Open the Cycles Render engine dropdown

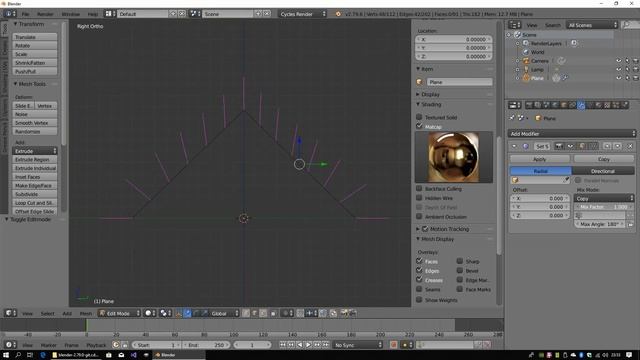click(x=302, y=14)
